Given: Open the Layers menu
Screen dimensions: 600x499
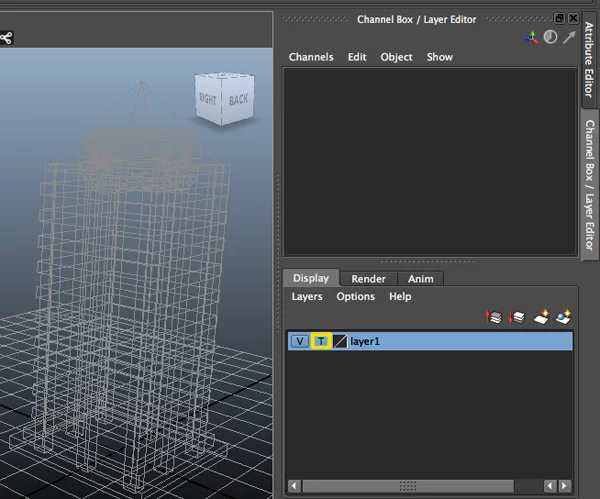Looking at the screenshot, I should pos(307,297).
